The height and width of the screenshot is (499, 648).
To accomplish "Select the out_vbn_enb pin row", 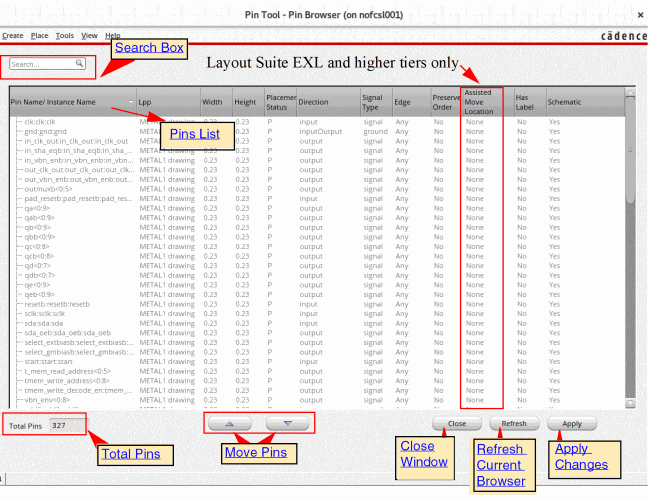I will pos(317,179).
